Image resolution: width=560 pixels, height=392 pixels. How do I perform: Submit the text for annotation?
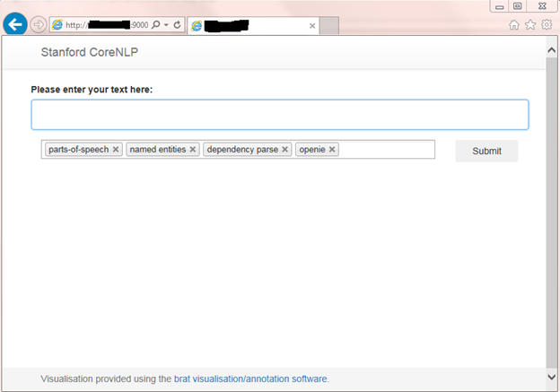(486, 151)
